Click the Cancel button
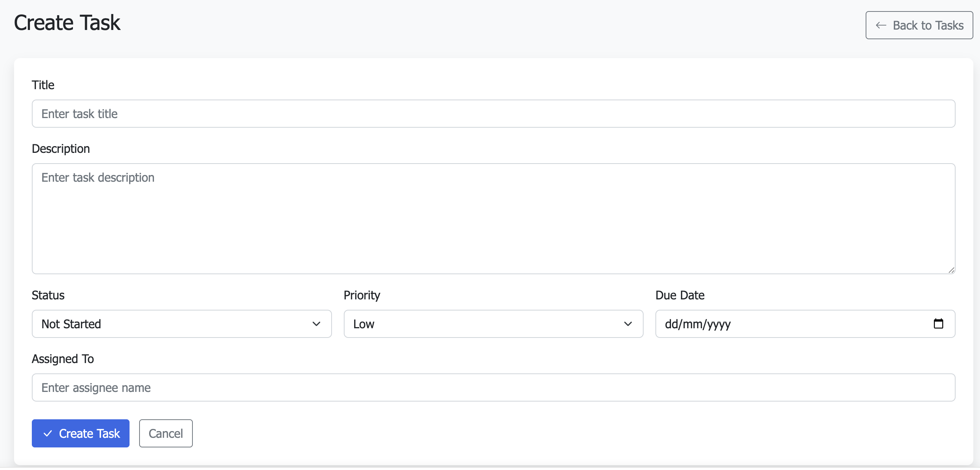The width and height of the screenshot is (980, 470). pos(166,433)
